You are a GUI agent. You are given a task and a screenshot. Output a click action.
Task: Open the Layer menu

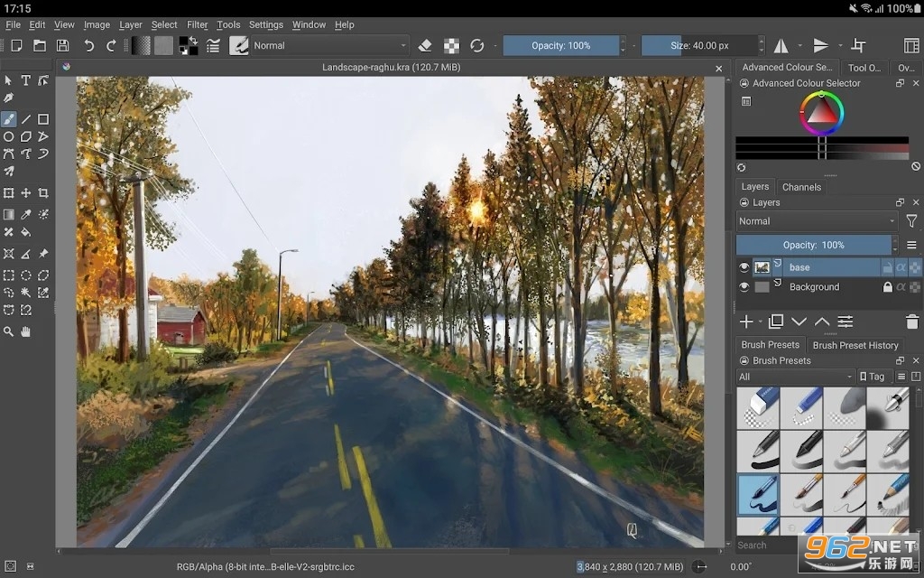pos(130,24)
